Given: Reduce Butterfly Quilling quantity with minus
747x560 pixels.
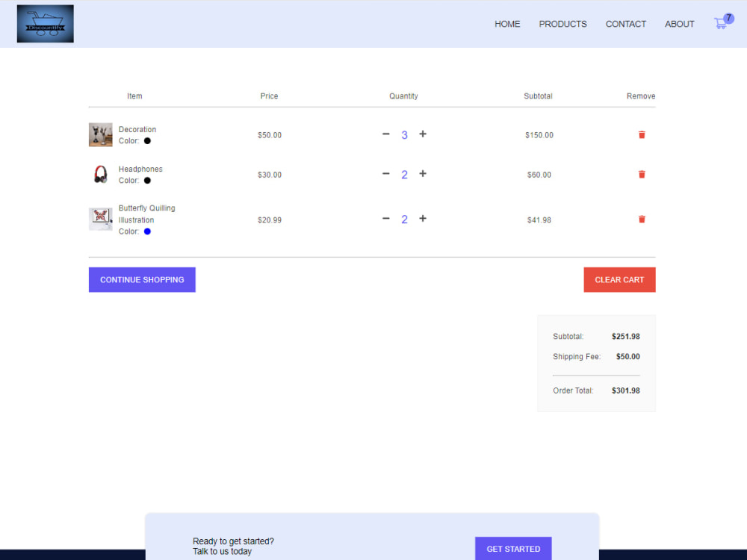Looking at the screenshot, I should coord(386,218).
